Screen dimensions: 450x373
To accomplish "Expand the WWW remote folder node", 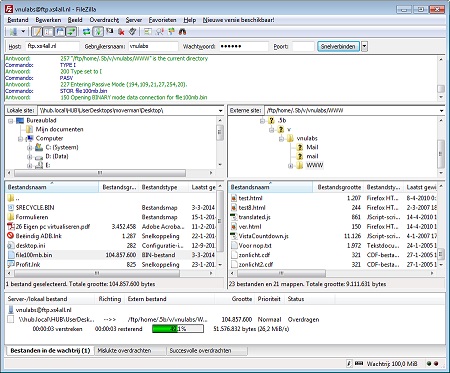I will [290, 166].
